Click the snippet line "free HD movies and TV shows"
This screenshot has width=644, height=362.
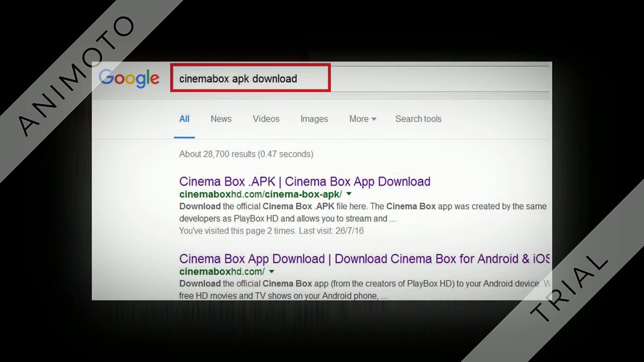[x=283, y=296]
